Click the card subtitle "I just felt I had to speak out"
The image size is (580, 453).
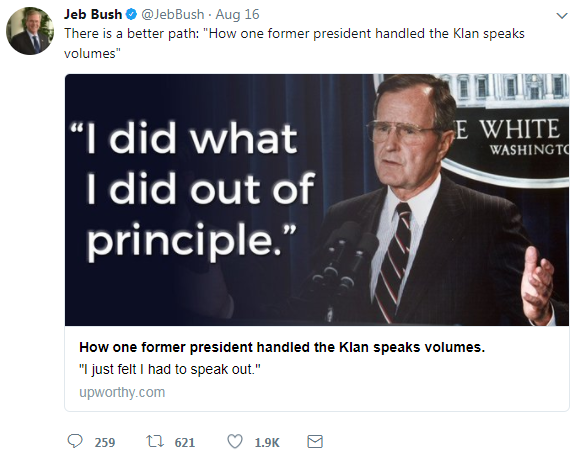point(170,369)
